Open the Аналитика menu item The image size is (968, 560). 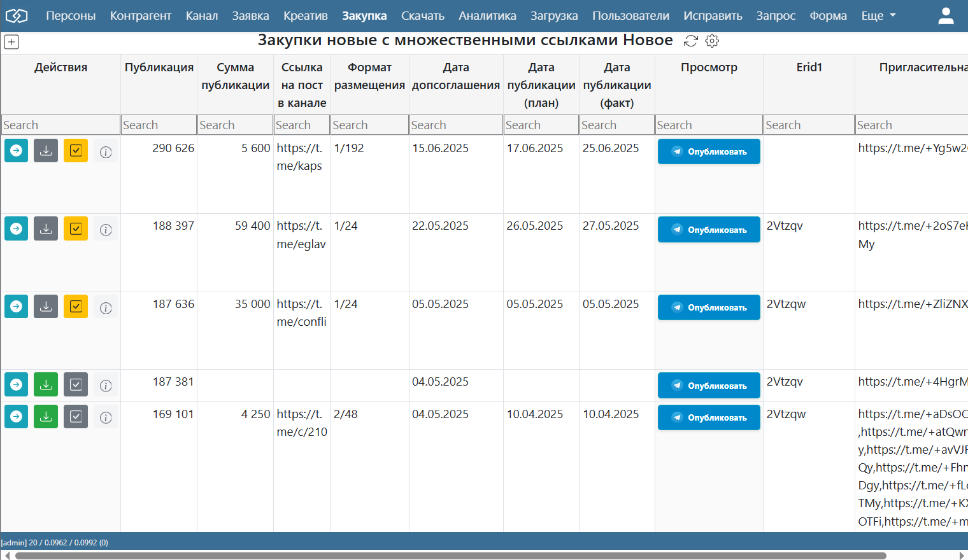point(487,16)
